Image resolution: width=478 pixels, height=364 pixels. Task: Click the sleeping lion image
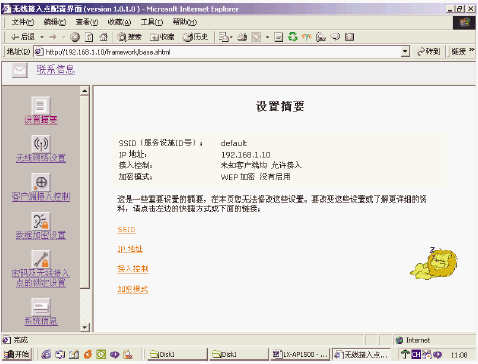tap(434, 263)
